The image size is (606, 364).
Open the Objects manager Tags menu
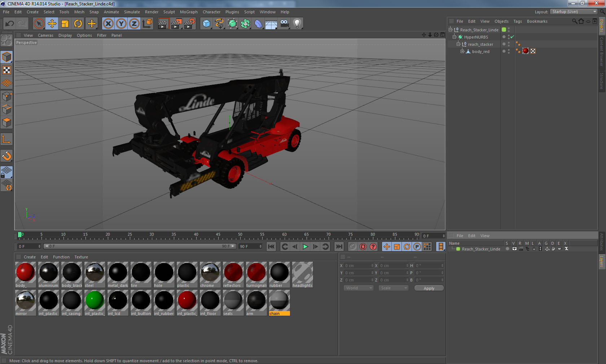point(517,21)
